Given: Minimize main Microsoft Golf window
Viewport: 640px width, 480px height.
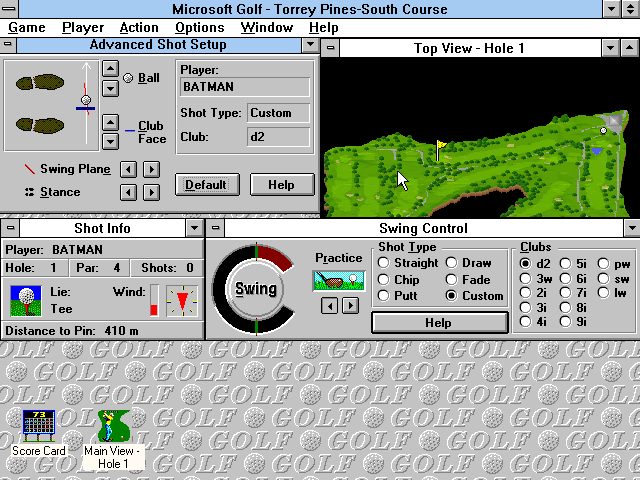Looking at the screenshot, I should point(611,9).
